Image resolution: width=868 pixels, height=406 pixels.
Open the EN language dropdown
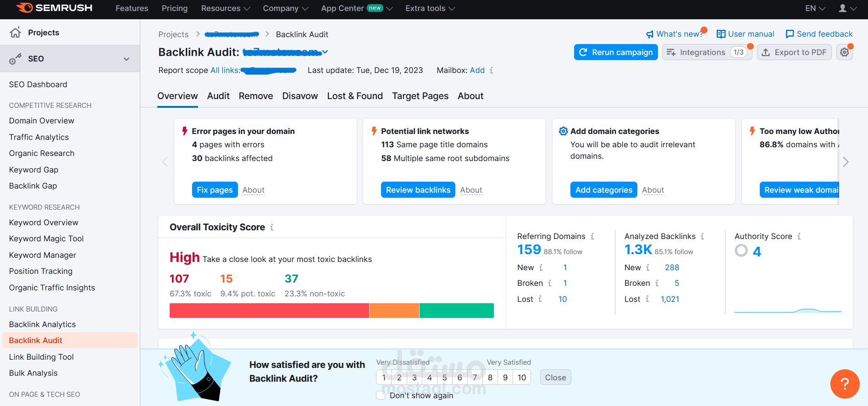pyautogui.click(x=815, y=8)
